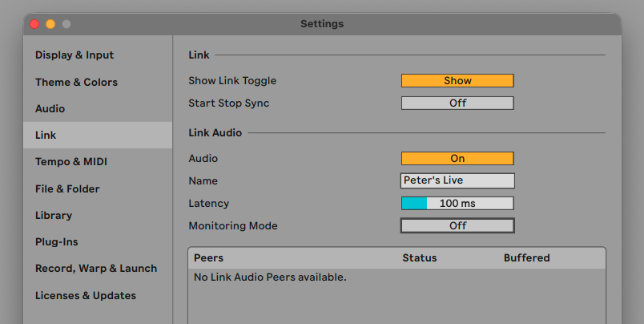Viewport: 644px width, 324px height.
Task: Toggle the Show Link Toggle button
Action: click(457, 81)
